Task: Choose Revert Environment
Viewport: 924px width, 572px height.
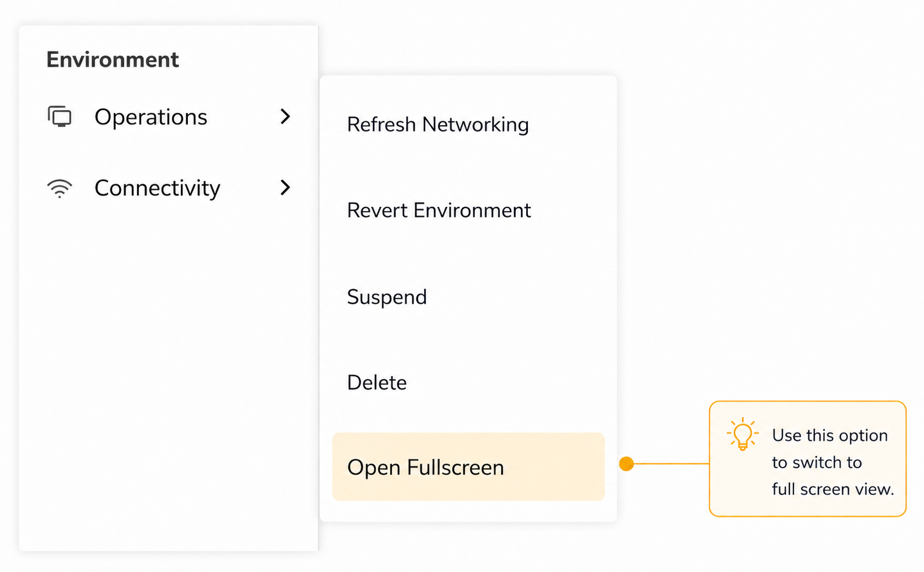Action: click(x=439, y=210)
